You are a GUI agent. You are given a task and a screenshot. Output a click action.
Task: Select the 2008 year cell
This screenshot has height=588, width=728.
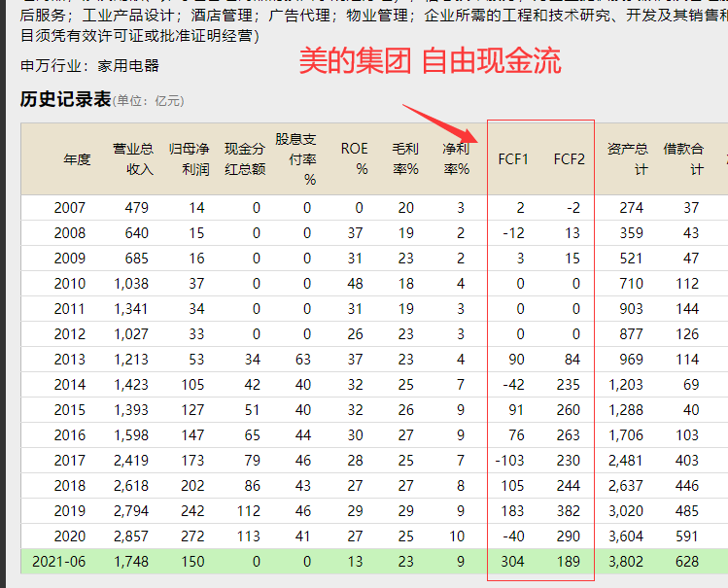[x=70, y=233]
